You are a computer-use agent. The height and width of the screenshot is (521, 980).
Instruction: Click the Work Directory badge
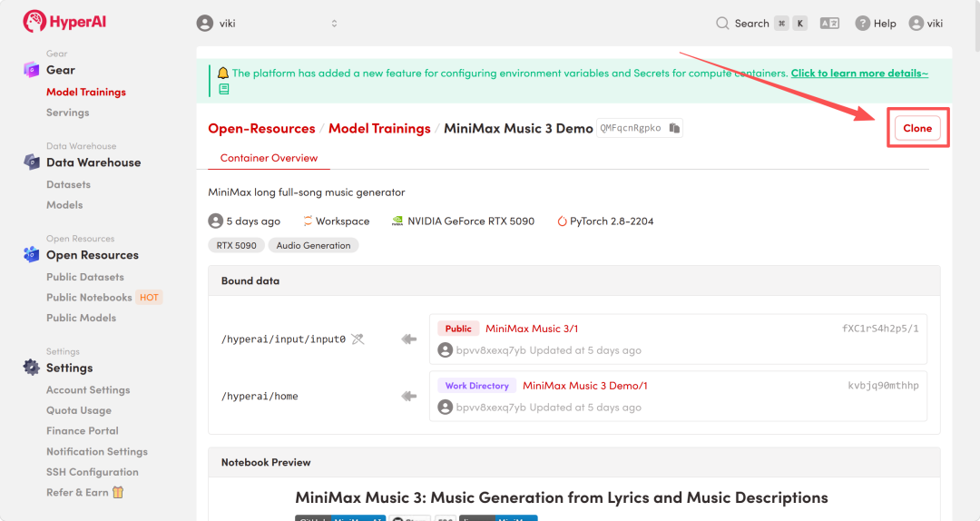coord(477,385)
